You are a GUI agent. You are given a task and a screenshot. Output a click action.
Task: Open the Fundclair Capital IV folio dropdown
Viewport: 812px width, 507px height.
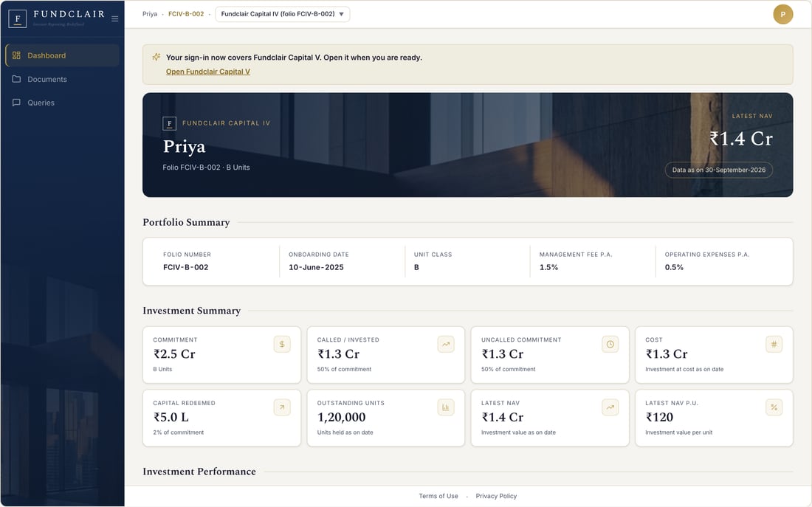282,14
